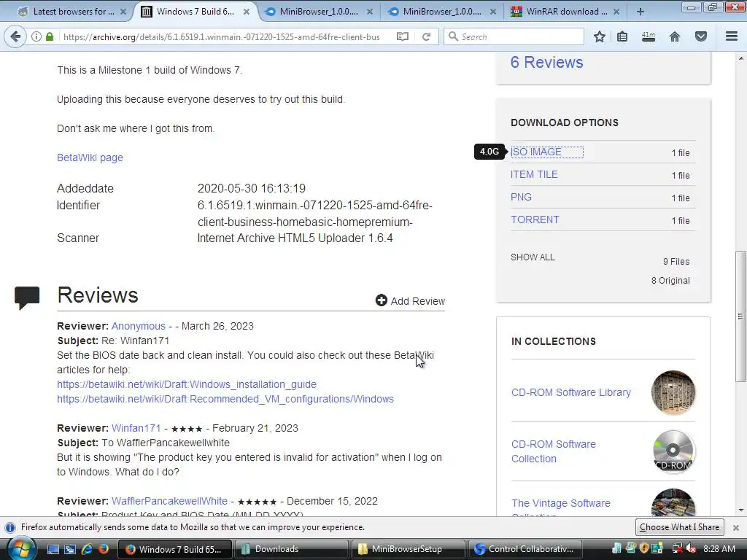The image size is (747, 560).
Task: Open the 6 Reviews link
Action: 546,63
